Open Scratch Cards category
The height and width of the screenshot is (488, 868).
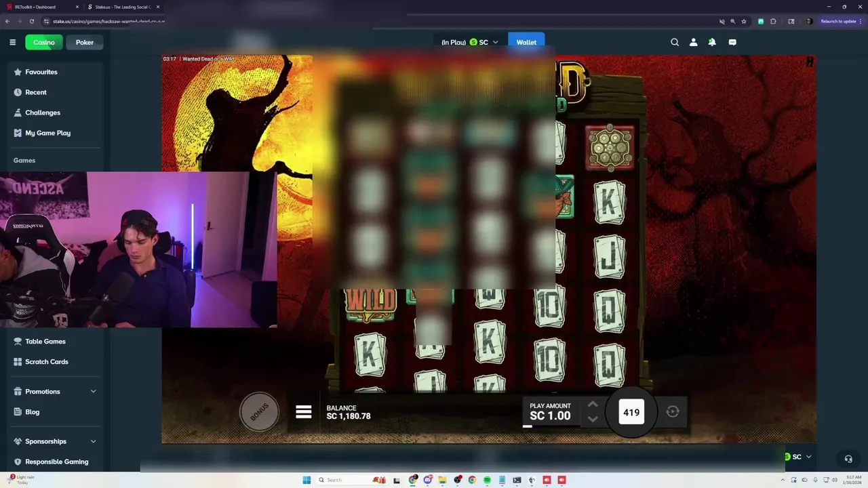(x=47, y=362)
